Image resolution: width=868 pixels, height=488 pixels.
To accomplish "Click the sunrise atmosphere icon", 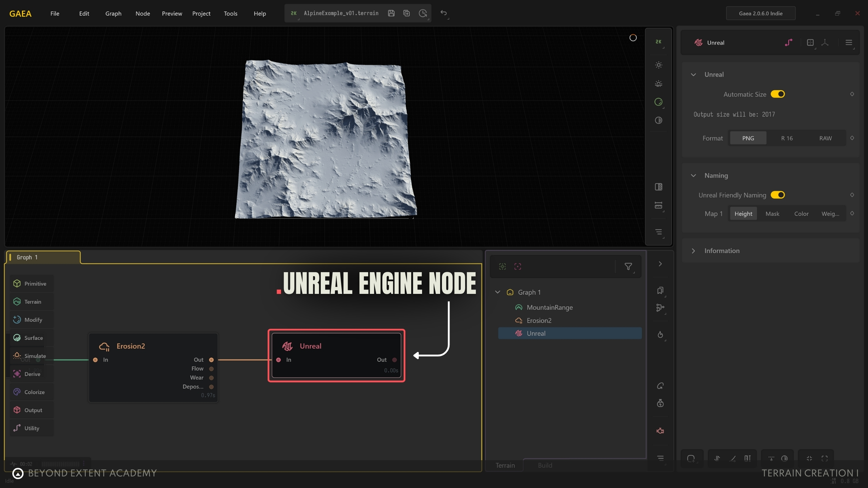I will [x=659, y=84].
